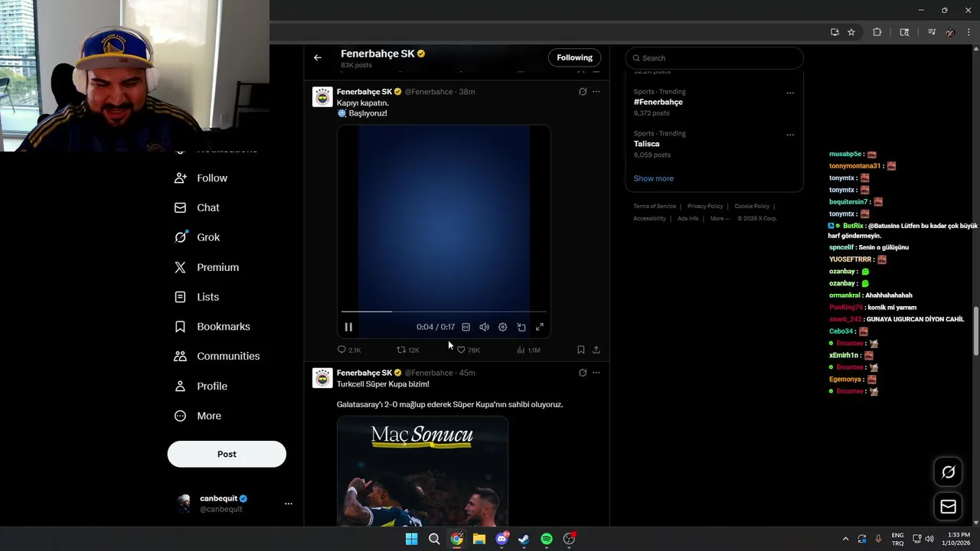The image size is (980, 551).
Task: Open Chrome extensions puzzle icon
Action: [x=877, y=32]
